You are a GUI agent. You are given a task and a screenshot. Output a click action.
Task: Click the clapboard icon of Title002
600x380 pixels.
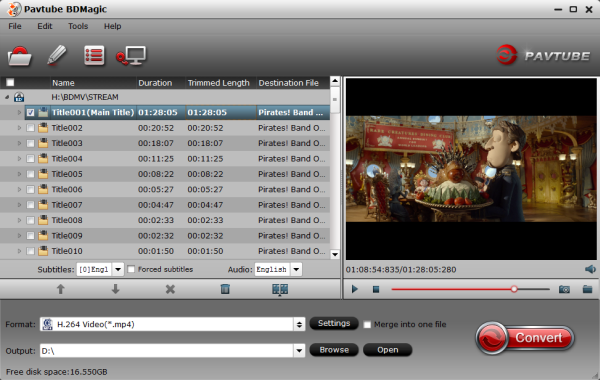point(43,128)
